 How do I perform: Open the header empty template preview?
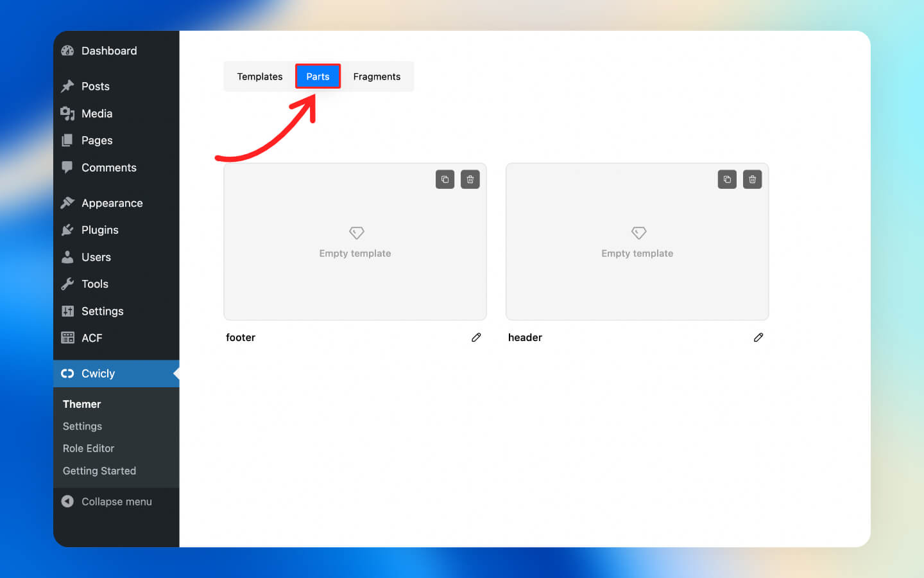click(637, 242)
